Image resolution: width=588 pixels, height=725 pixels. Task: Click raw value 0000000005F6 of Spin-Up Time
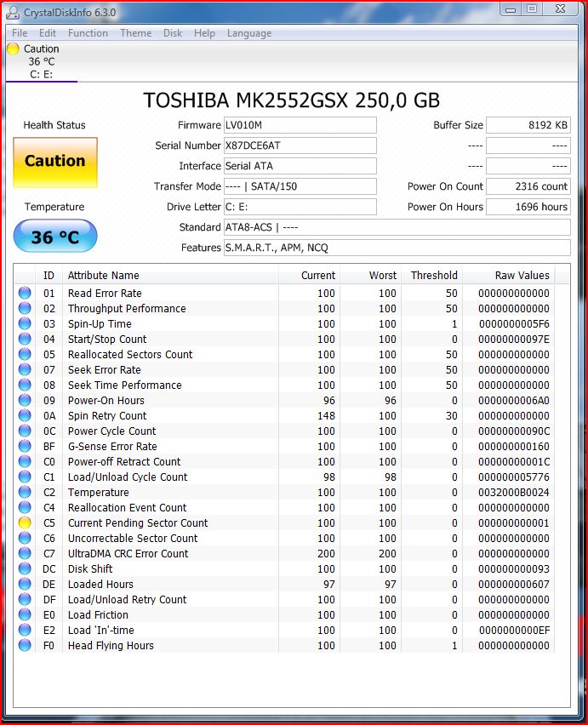coord(514,323)
